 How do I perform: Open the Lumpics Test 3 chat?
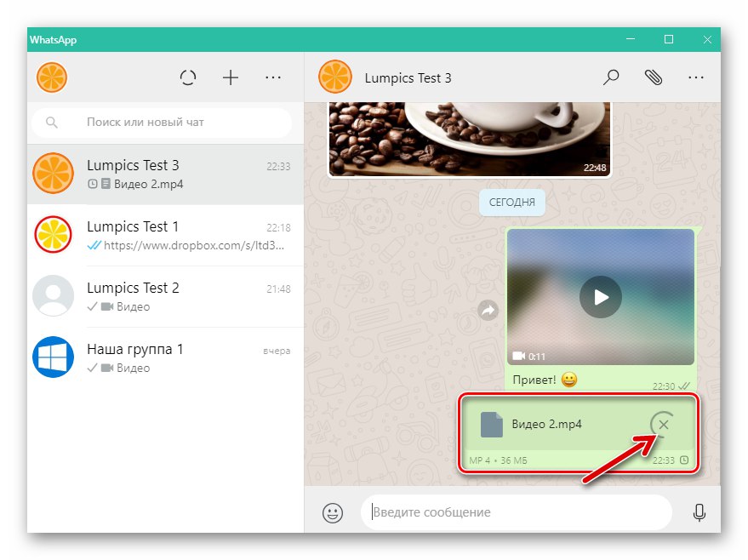click(x=166, y=174)
